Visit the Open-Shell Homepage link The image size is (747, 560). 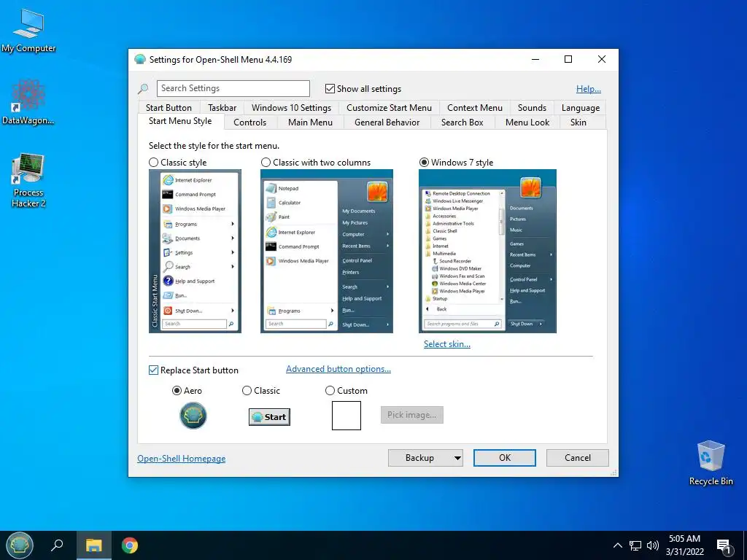(x=182, y=459)
